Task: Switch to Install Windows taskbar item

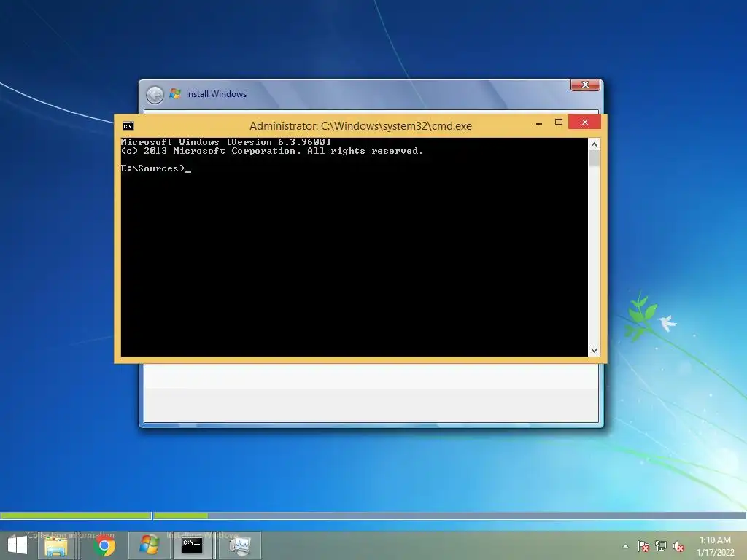Action: coord(149,545)
